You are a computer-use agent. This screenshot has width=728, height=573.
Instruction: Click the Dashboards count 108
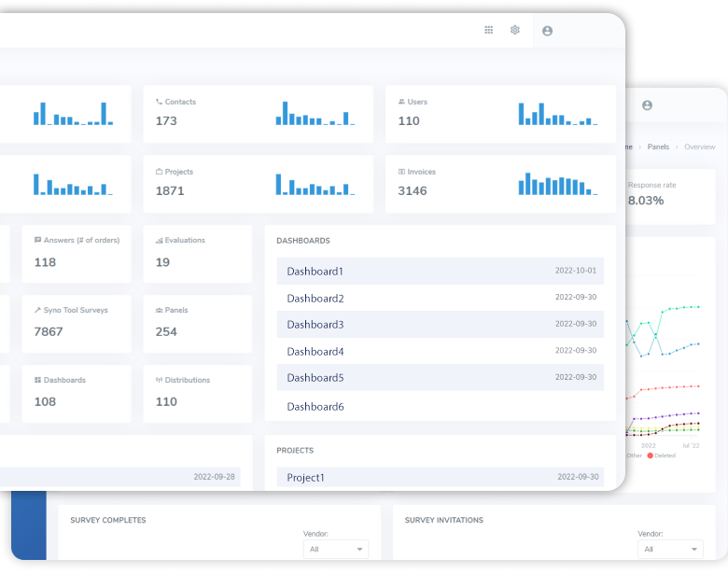(45, 401)
